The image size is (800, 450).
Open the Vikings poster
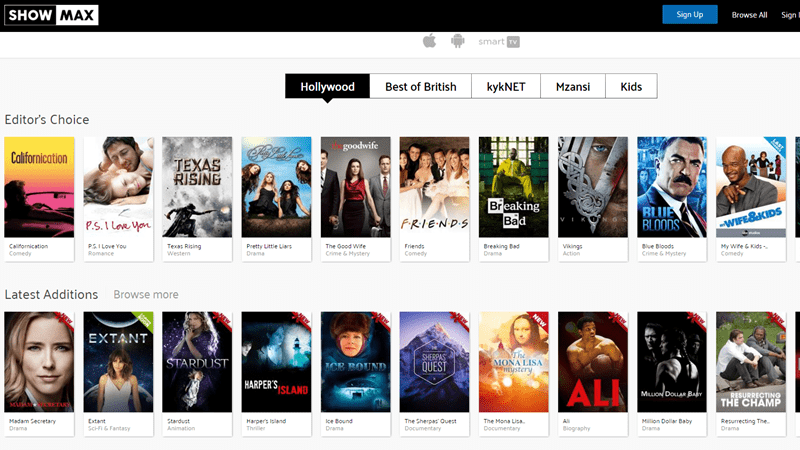(593, 187)
